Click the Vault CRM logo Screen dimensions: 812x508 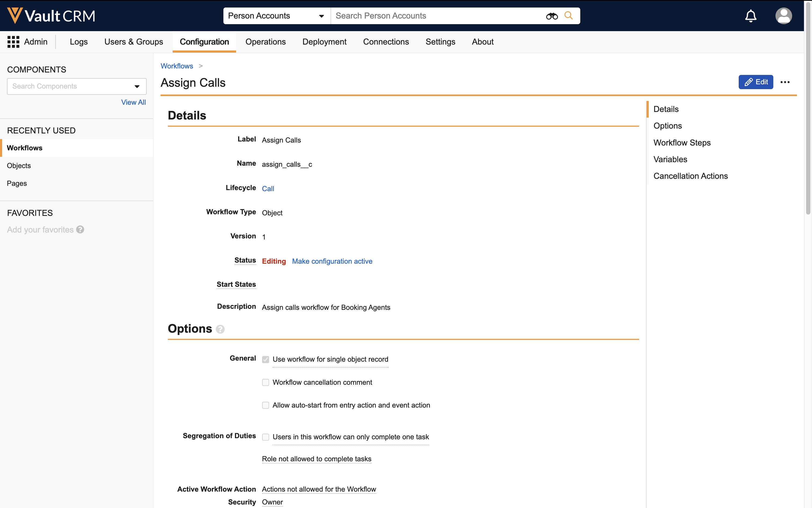pos(51,16)
